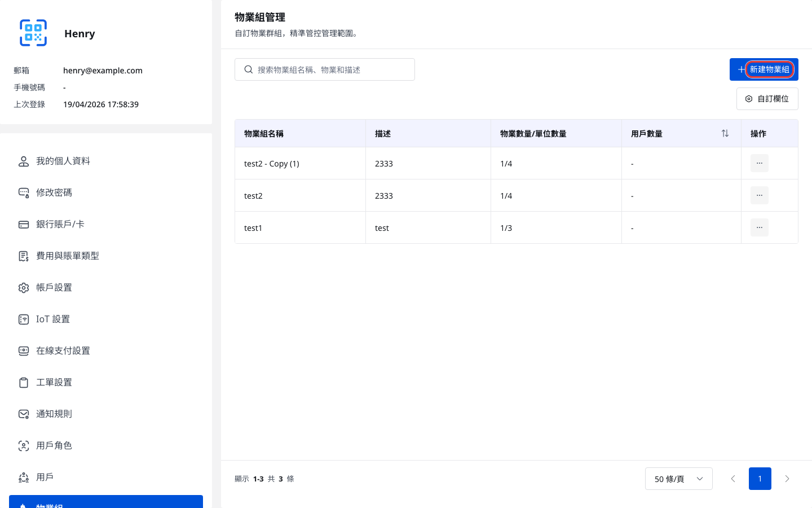Click the IoT 設置 icon

click(x=24, y=319)
